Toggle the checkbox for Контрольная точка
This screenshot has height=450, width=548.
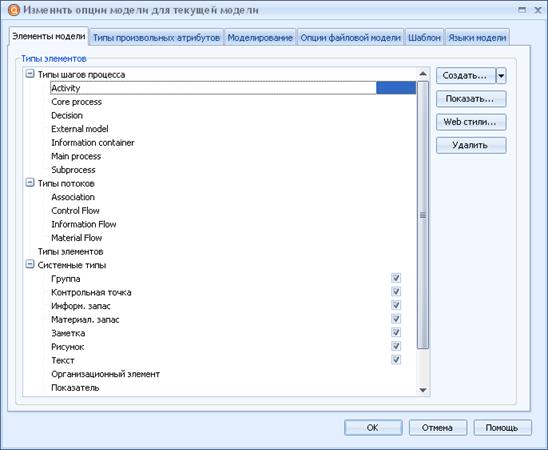(396, 292)
